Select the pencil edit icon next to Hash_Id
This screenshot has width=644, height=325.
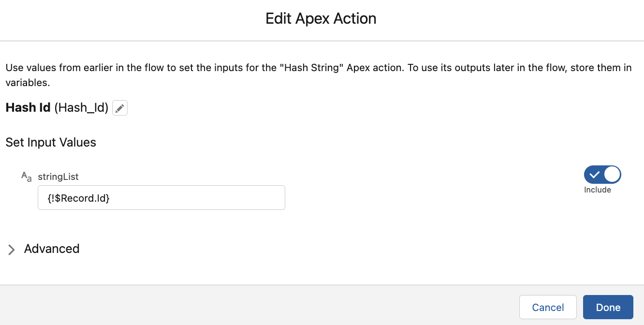point(120,107)
